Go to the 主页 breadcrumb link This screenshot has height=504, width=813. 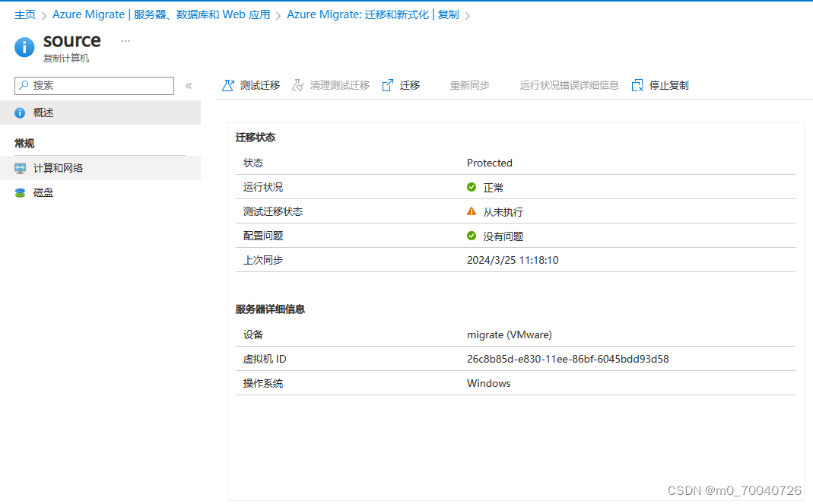pyautogui.click(x=25, y=14)
